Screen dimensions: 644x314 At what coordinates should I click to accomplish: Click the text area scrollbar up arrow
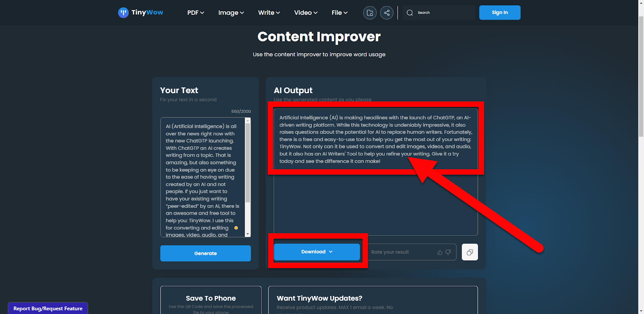pos(248,120)
